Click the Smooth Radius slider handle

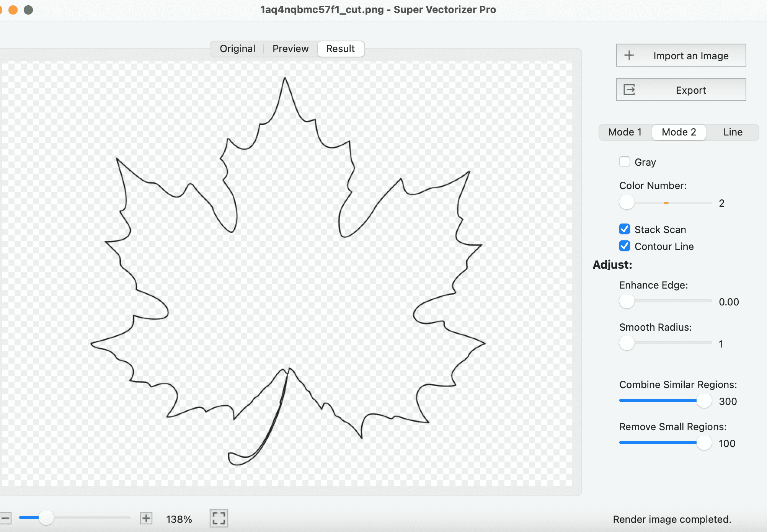(627, 343)
